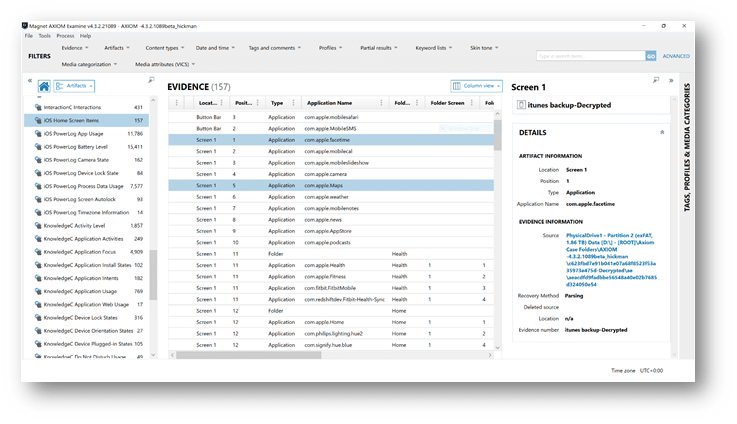Open the Date and time filter dropdown
Viewport: 737px width, 424px height.
coord(215,48)
